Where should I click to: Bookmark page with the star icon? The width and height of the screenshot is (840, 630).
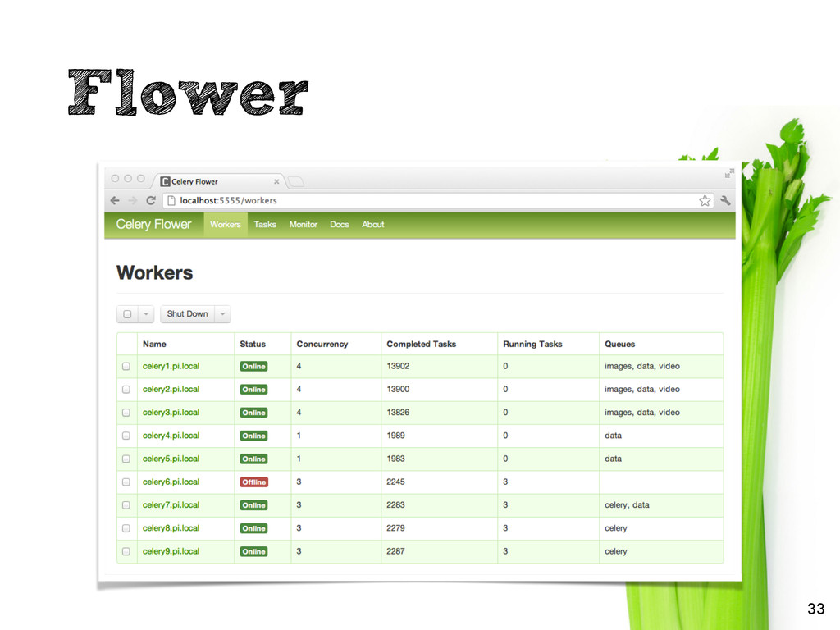[x=705, y=200]
